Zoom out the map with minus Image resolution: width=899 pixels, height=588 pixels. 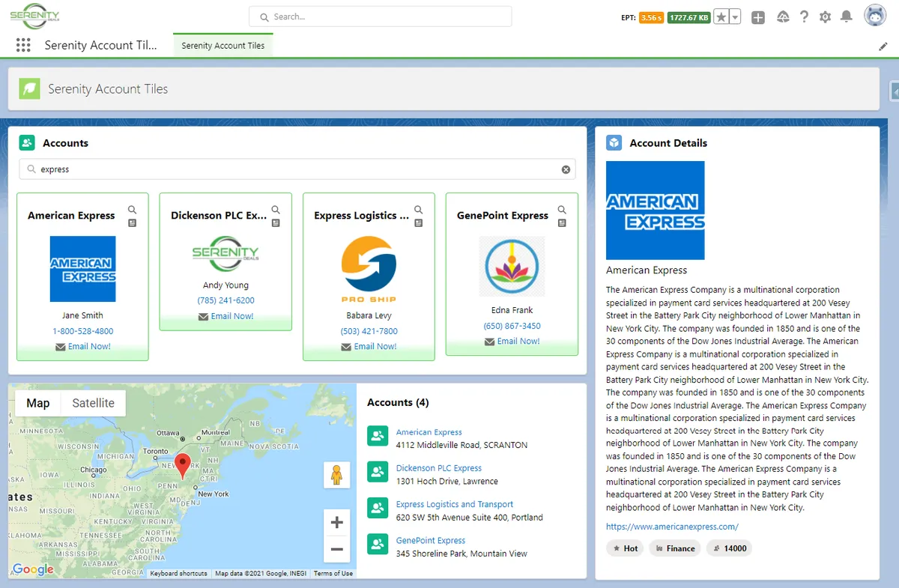point(336,549)
